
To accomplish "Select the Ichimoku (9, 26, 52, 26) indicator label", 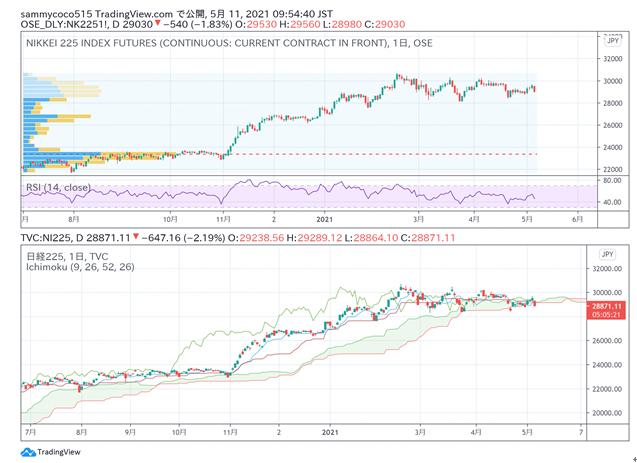I will click(x=78, y=267).
